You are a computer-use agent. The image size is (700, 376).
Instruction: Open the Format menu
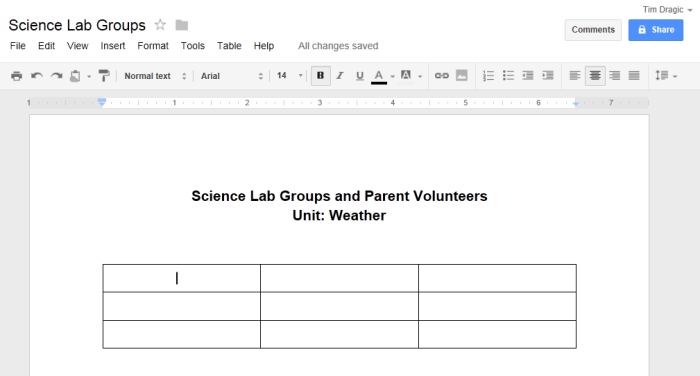tap(153, 46)
